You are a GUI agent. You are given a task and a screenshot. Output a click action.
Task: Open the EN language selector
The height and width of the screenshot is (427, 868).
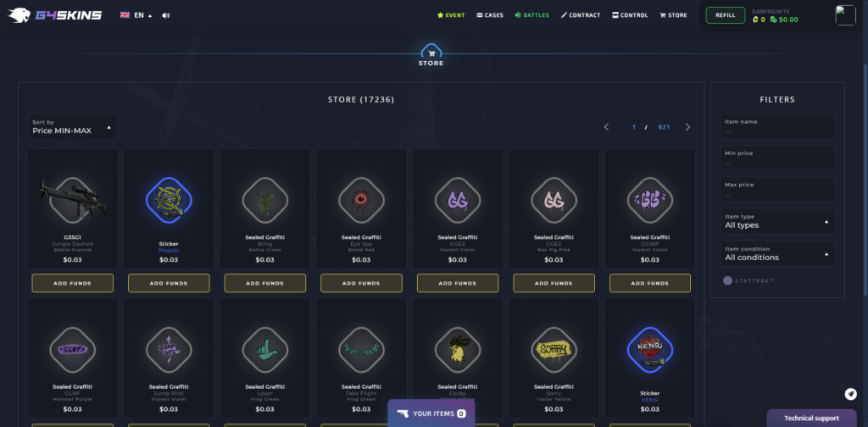(136, 15)
